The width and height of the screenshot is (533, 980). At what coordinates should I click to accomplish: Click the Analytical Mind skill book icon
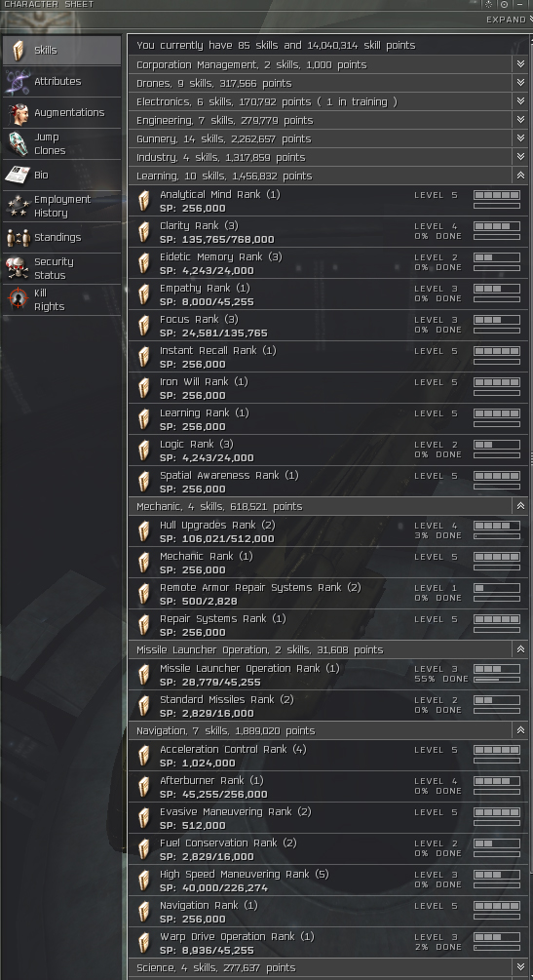(143, 201)
